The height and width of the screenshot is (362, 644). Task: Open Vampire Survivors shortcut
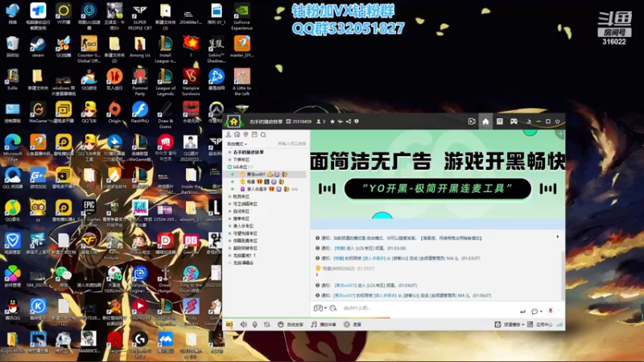point(191,82)
